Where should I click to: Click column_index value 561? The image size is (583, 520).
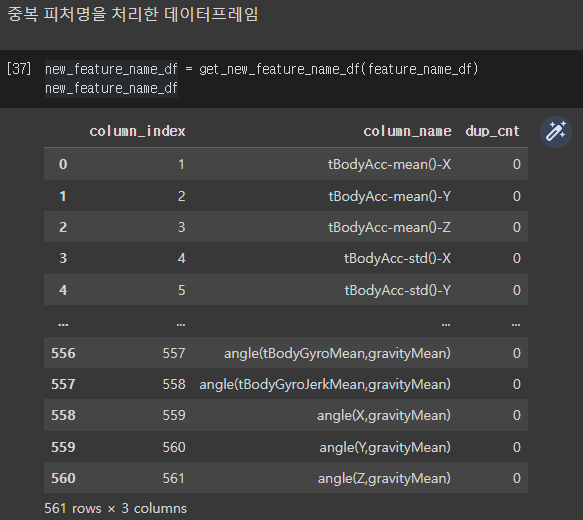[174, 478]
